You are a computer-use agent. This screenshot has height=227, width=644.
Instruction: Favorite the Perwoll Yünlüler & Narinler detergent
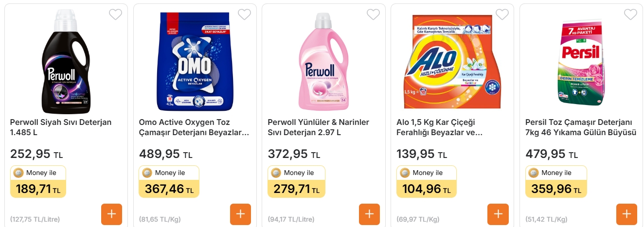(373, 15)
